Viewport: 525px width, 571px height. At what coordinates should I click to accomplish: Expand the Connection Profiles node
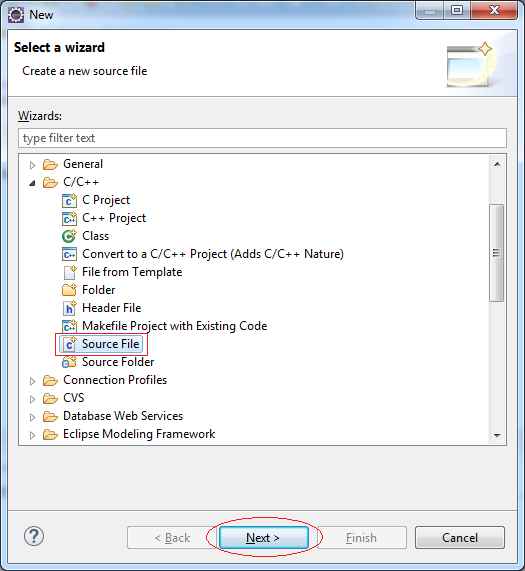[x=32, y=381]
